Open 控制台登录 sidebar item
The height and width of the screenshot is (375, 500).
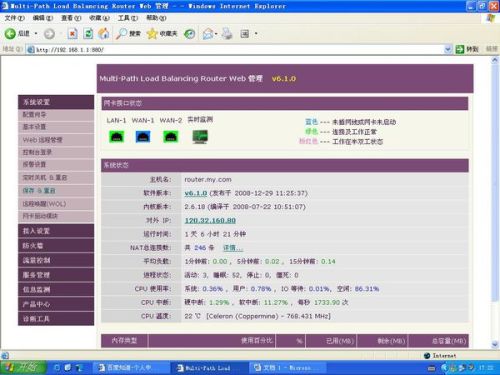click(x=56, y=152)
